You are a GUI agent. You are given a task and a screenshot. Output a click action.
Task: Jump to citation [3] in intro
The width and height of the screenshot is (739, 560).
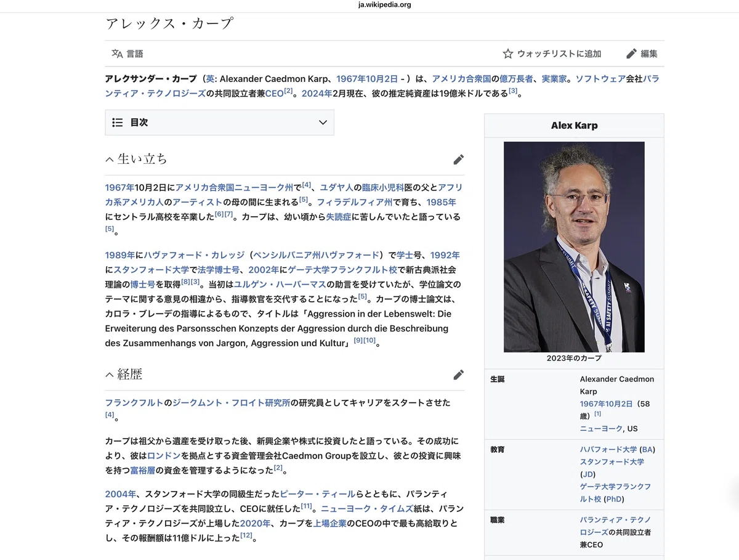[x=512, y=91]
